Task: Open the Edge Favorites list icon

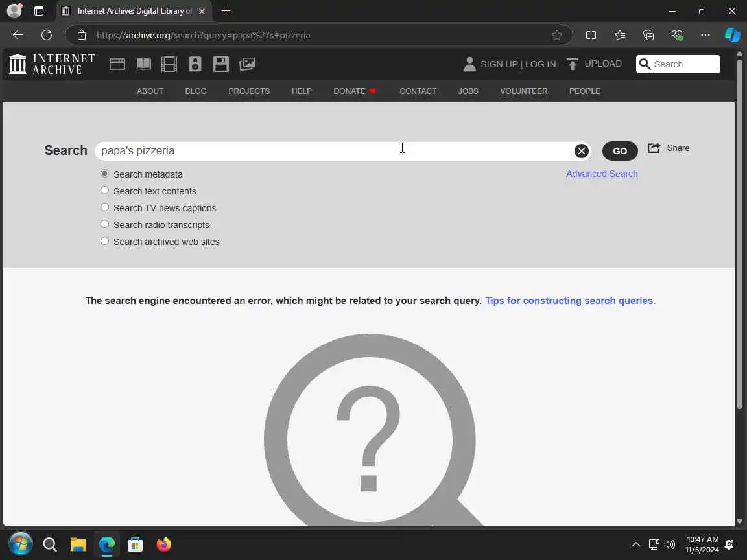Action: [x=619, y=35]
